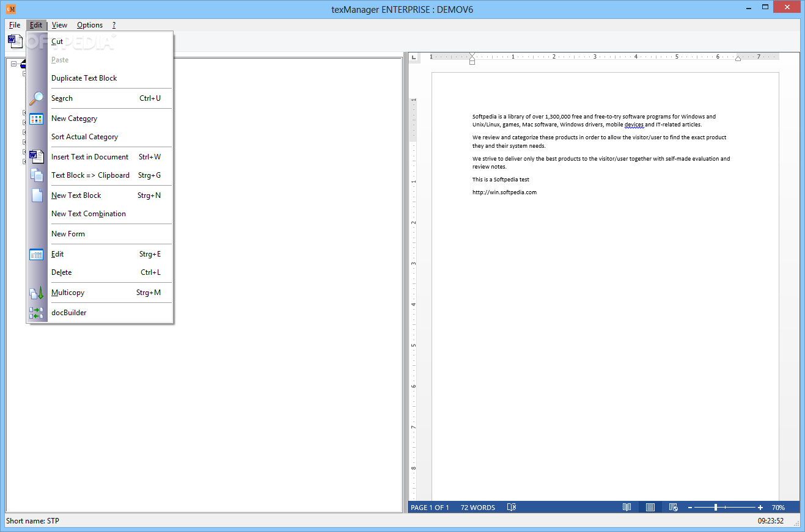
Task: Click the 'Short name: STP' status text
Action: [32, 521]
